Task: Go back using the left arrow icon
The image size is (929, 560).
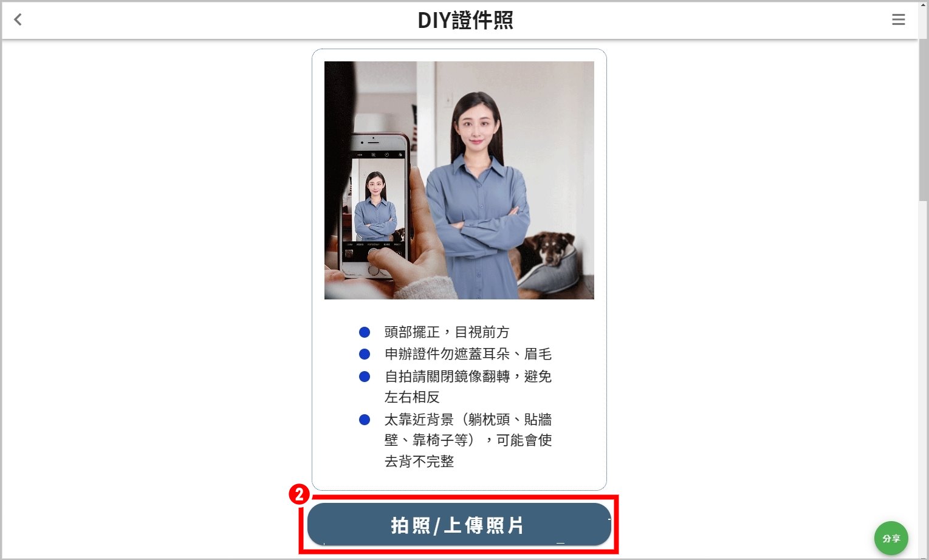Action: point(18,19)
